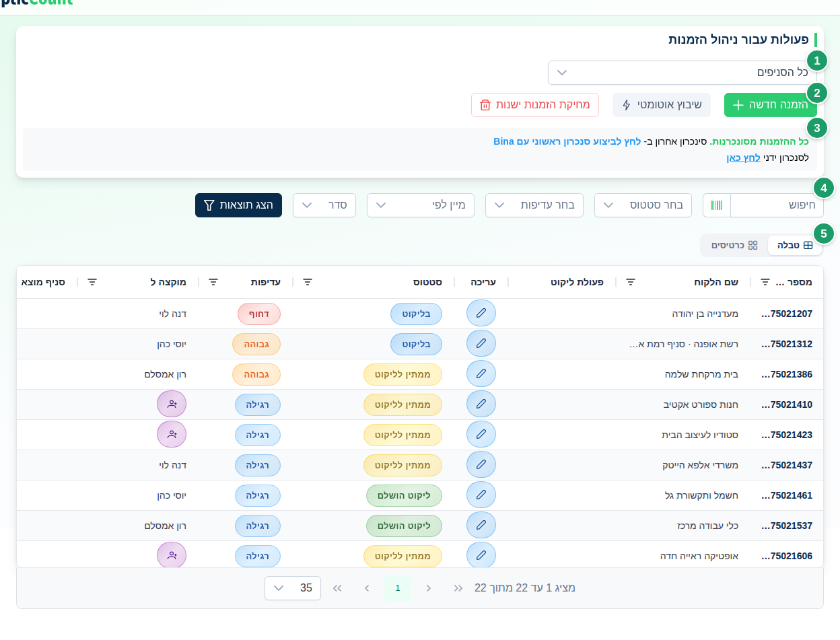Edit the order of אופטיקה ראייה חדה
This screenshot has width=840, height=640.
pyautogui.click(x=481, y=556)
